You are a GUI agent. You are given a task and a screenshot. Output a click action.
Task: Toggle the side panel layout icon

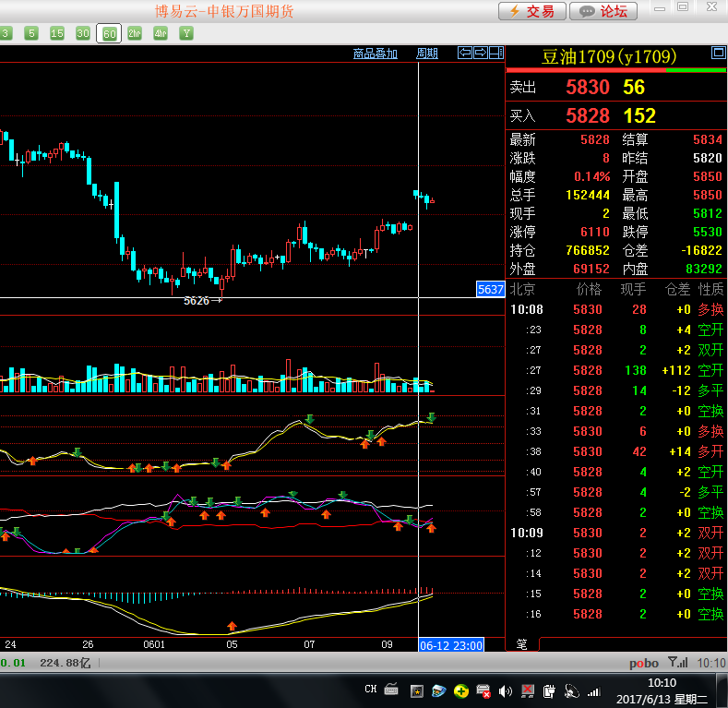pyautogui.click(x=495, y=54)
